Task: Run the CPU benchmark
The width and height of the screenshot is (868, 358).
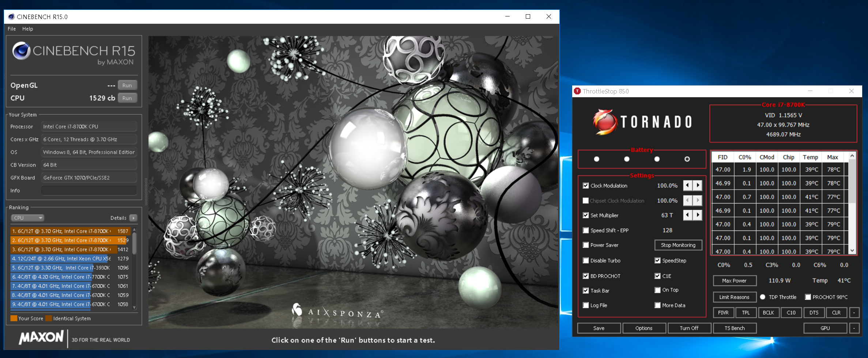Action: coord(127,98)
